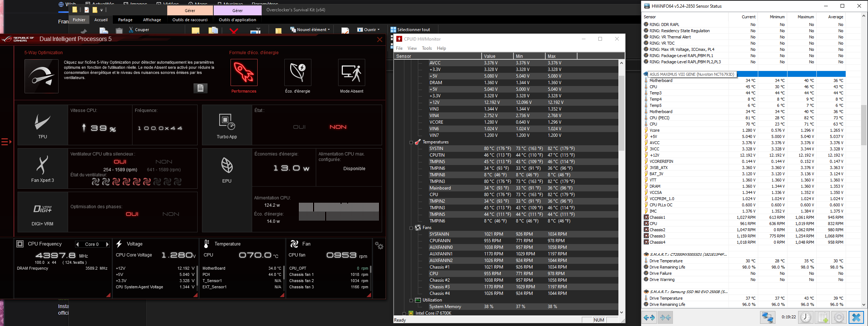
Task: Select Éco. d'énergie leaf mode
Action: click(x=298, y=72)
